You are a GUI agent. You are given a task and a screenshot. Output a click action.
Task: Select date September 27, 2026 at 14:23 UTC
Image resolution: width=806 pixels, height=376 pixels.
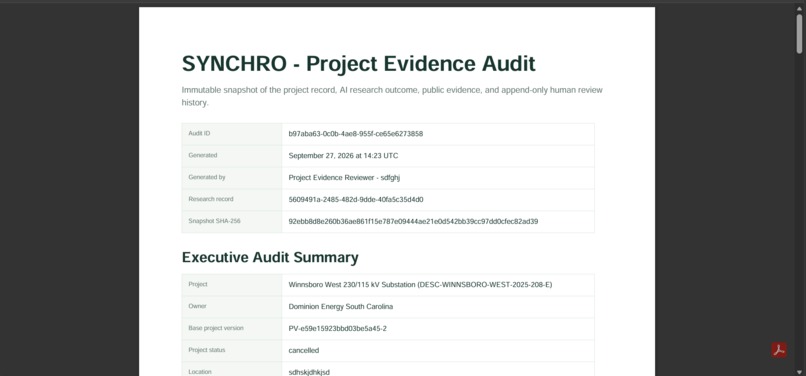click(343, 156)
